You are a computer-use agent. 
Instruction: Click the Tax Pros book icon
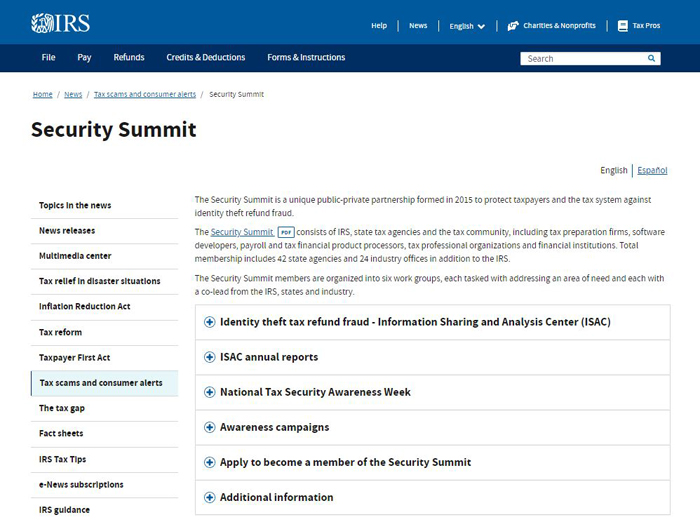tap(622, 26)
